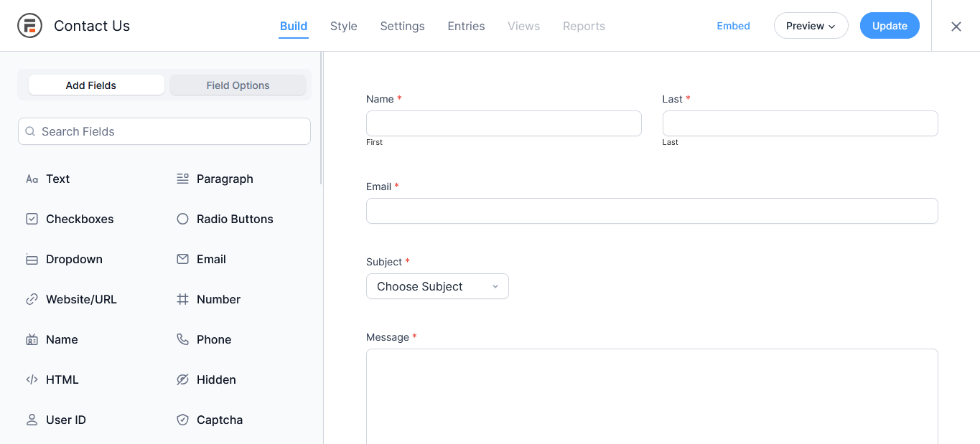Insert a Checkboxes field
Viewport: 980px width, 444px height.
tap(79, 219)
